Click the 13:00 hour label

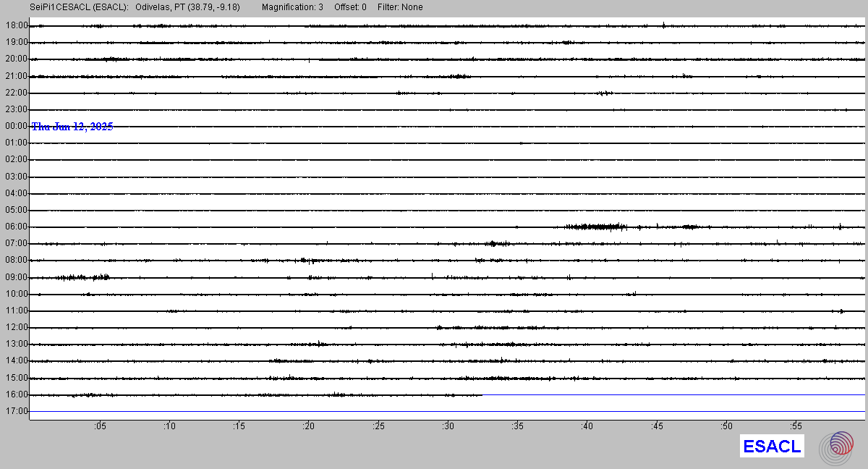pyautogui.click(x=16, y=344)
